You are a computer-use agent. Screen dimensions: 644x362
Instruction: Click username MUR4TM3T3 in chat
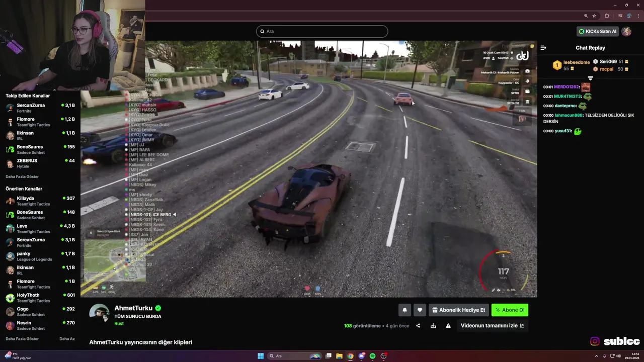tap(568, 97)
